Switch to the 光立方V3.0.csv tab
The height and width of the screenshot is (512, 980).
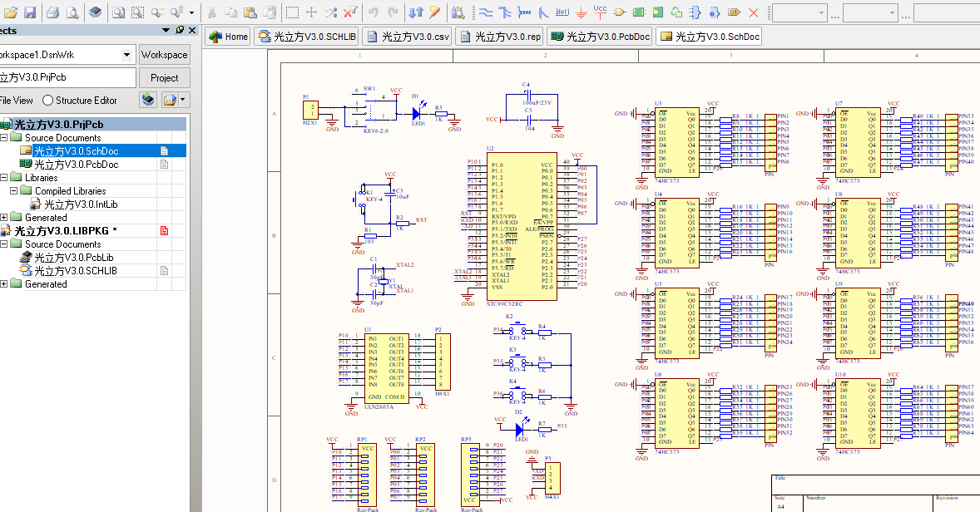(x=408, y=37)
